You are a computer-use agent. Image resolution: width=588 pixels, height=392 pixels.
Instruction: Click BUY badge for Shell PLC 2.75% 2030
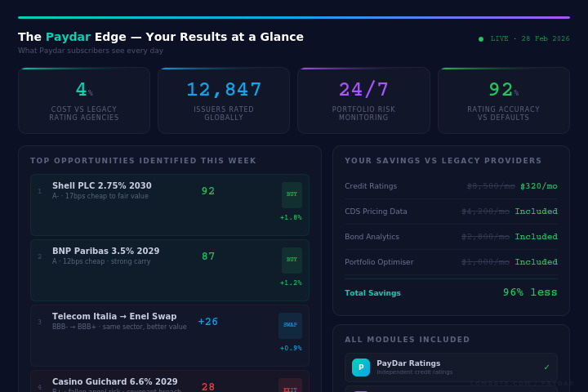pyautogui.click(x=292, y=194)
